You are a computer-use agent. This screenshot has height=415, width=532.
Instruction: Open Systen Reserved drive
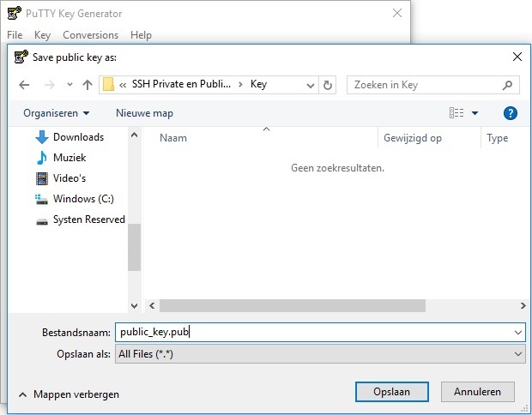click(89, 220)
